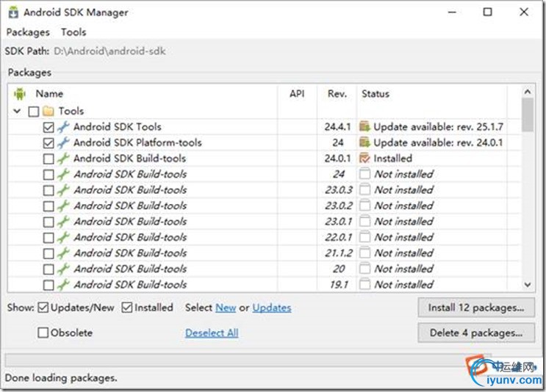The height and width of the screenshot is (392, 546).
Task: Click wrench icon for Build-tools 24.0.1
Action: pos(63,159)
